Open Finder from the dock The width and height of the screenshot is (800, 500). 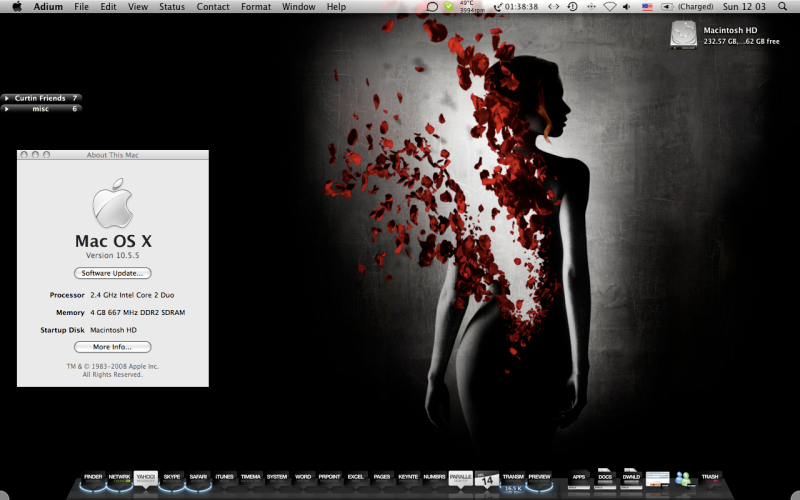coord(94,478)
